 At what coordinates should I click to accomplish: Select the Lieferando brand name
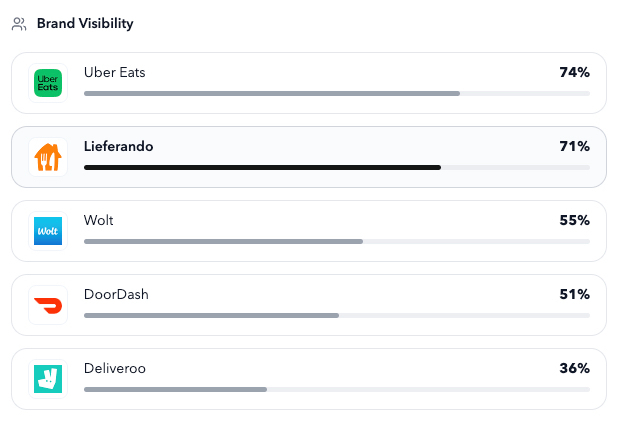coord(118,146)
